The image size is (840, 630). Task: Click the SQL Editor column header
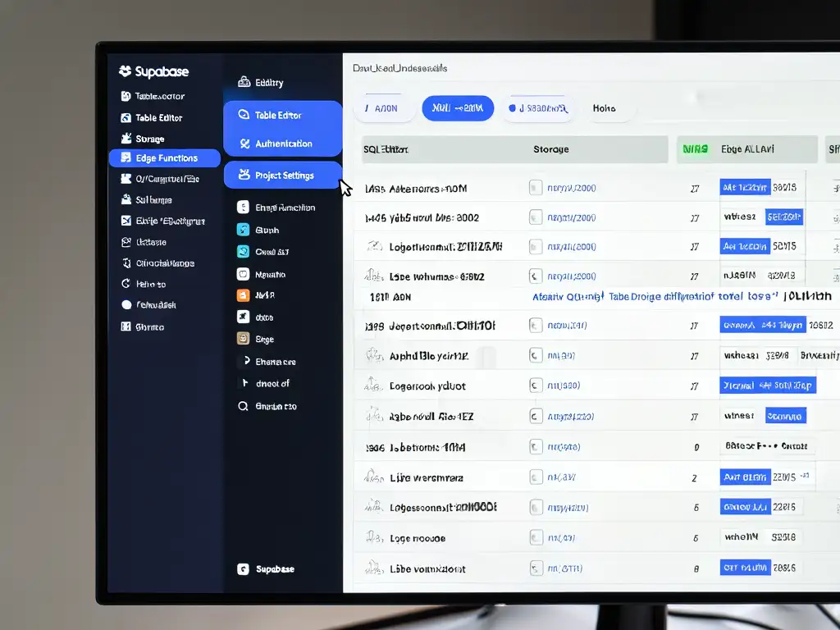point(386,149)
